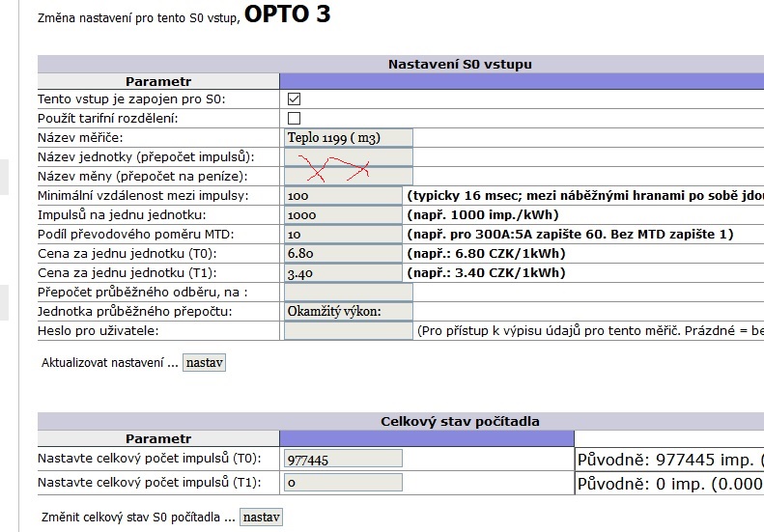764x532 pixels.
Task: Click the 'Jednotka průběžného přepočtu' field
Action: click(x=348, y=311)
